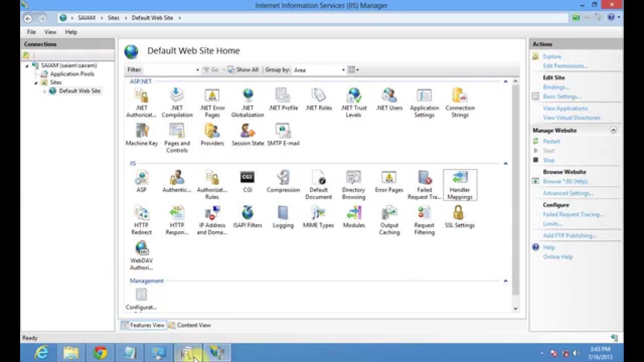
Task: Collapse the Manage Website section
Action: (613, 130)
